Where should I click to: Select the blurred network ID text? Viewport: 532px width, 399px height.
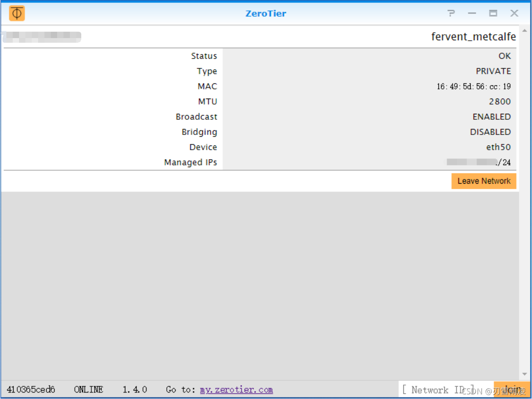pos(41,37)
